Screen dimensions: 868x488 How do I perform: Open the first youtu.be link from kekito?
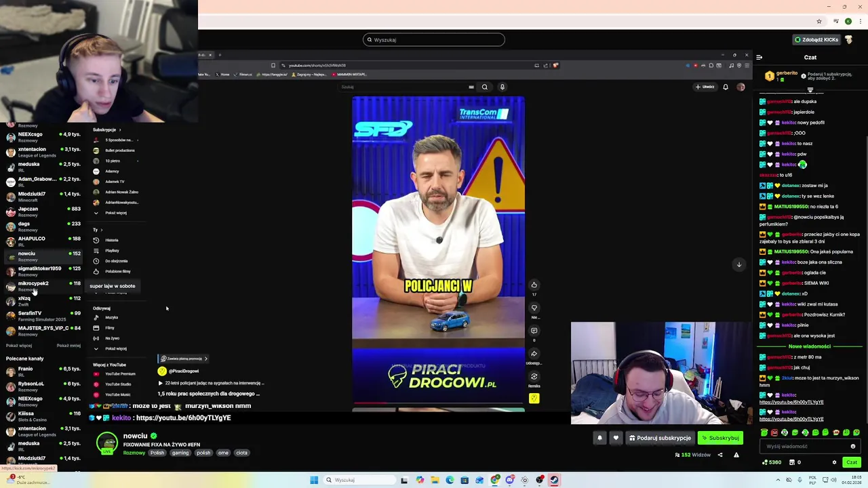[x=791, y=402]
